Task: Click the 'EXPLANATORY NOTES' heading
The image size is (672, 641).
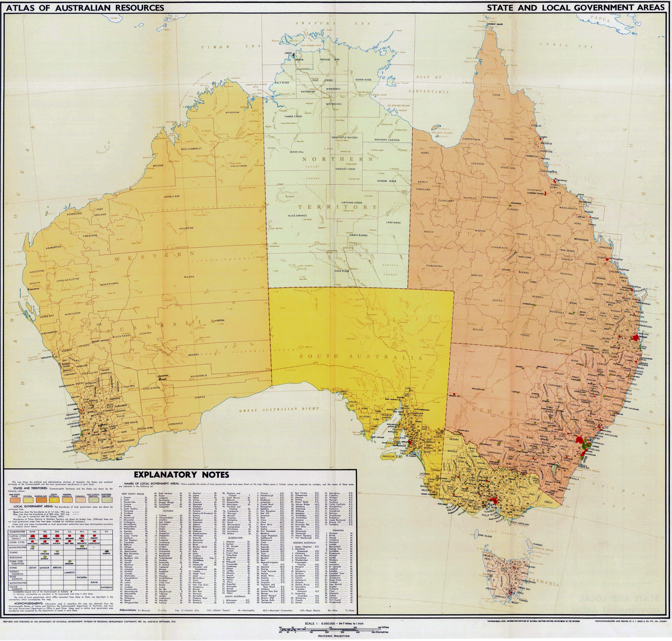Action: pyautogui.click(x=181, y=475)
